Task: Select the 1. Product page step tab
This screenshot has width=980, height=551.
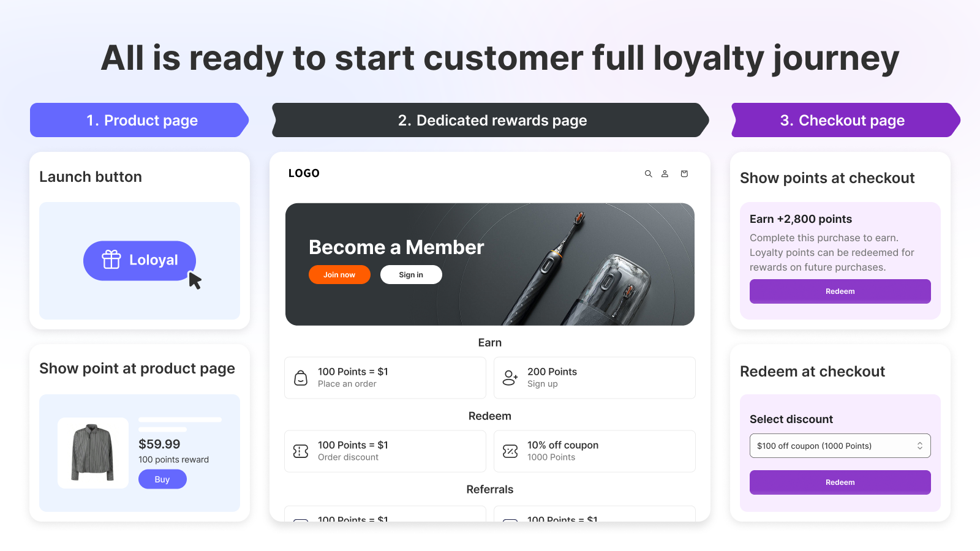Action: (x=140, y=120)
